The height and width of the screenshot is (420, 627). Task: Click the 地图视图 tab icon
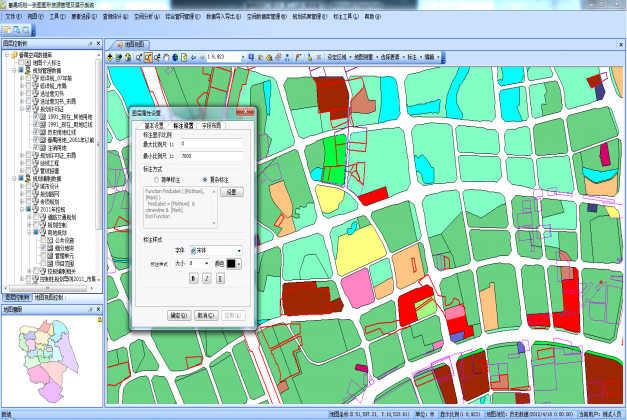(119, 46)
